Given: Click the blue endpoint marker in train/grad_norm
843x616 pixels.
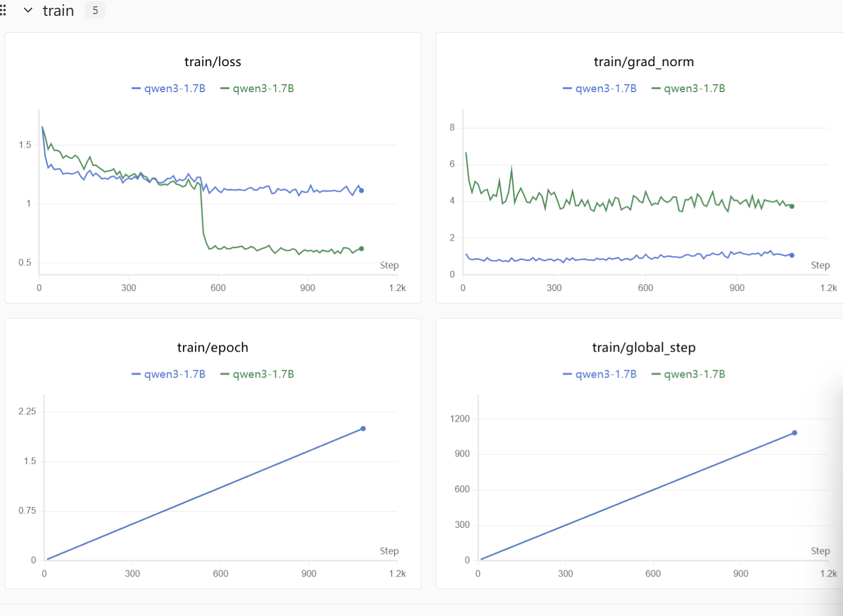Looking at the screenshot, I should [792, 255].
